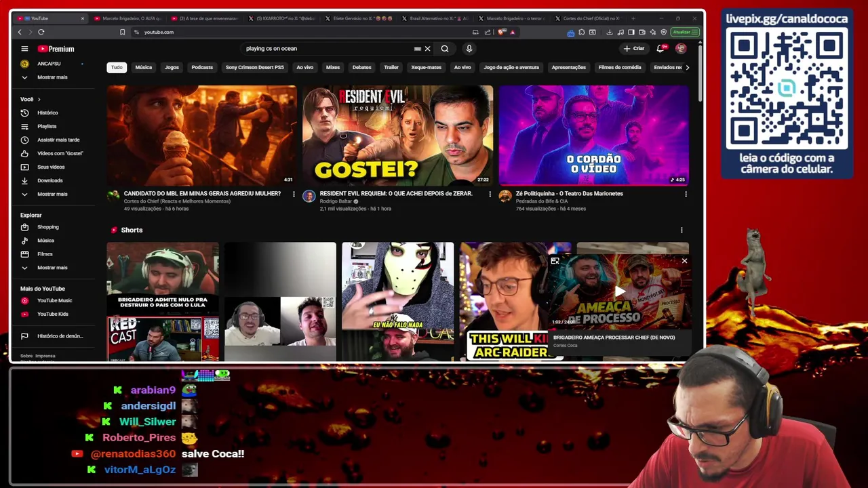Open Assistir mais tarde in sidebar
868x488 pixels.
58,140
